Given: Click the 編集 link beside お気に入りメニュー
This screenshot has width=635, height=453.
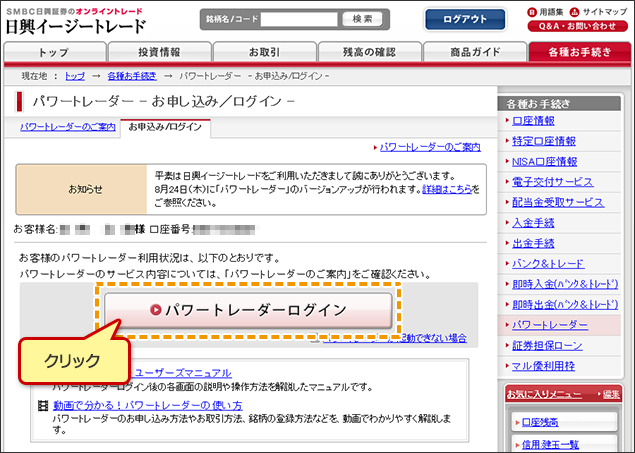Looking at the screenshot, I should [x=610, y=395].
